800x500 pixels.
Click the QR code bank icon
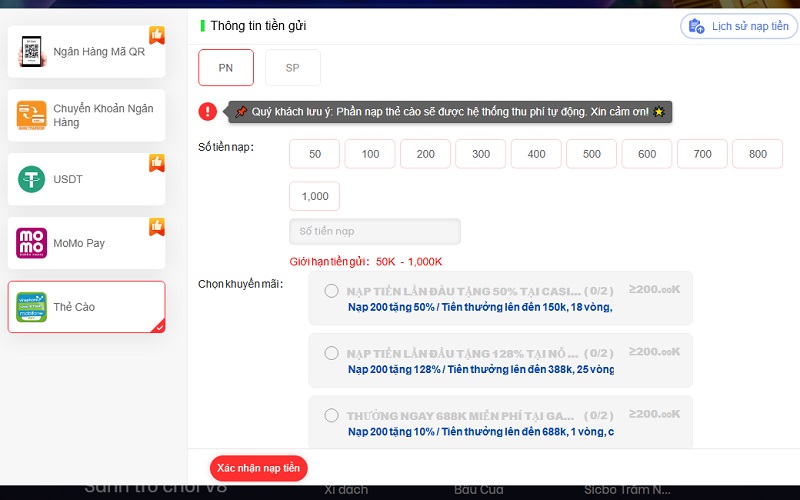tap(32, 52)
